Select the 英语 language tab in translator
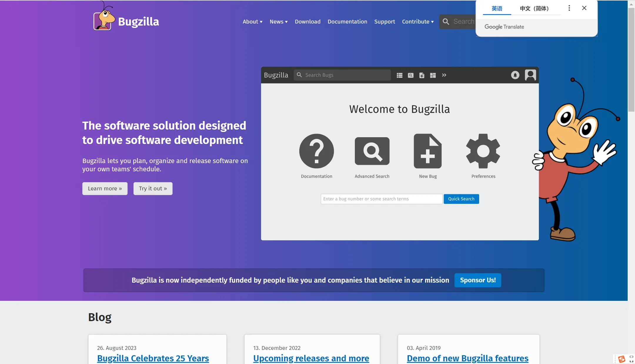 497,8
